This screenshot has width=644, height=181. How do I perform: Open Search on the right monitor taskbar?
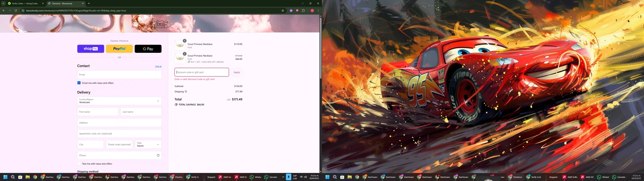[x=335, y=177]
